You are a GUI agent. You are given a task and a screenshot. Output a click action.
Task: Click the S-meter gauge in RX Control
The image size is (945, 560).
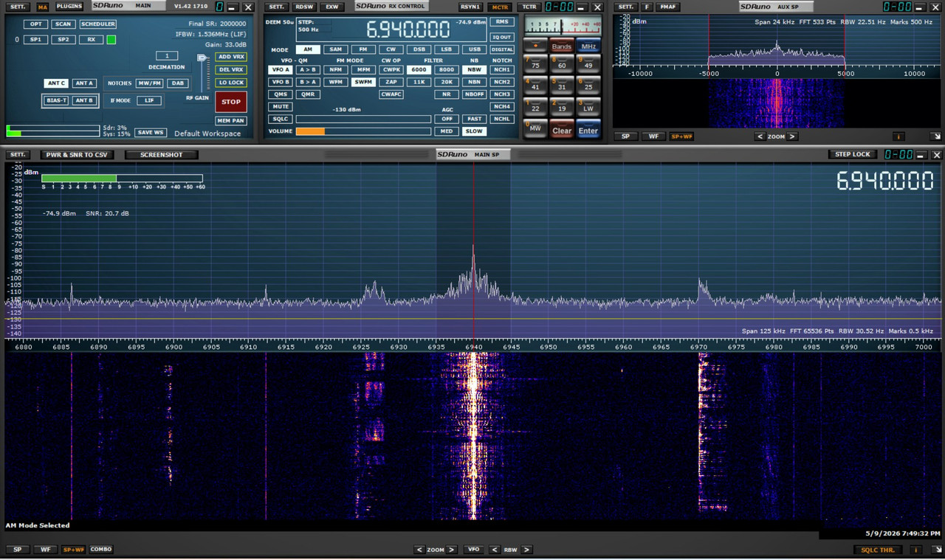pyautogui.click(x=561, y=24)
